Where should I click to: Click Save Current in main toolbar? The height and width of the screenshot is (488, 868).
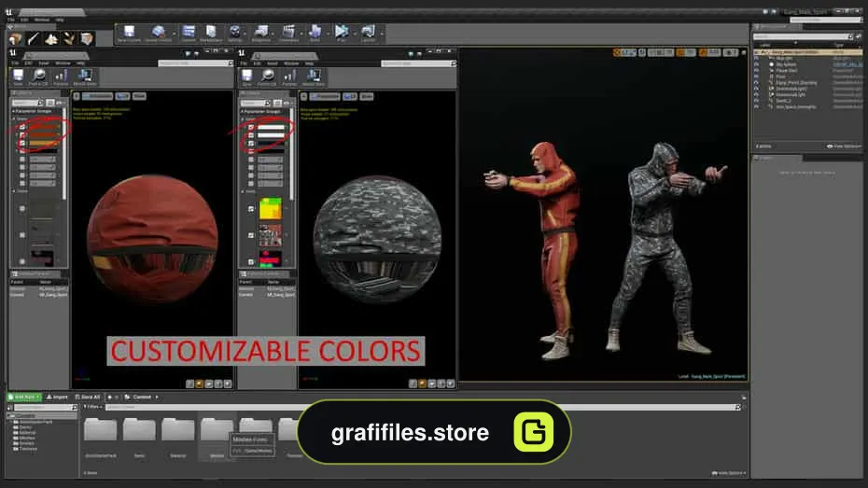(129, 34)
